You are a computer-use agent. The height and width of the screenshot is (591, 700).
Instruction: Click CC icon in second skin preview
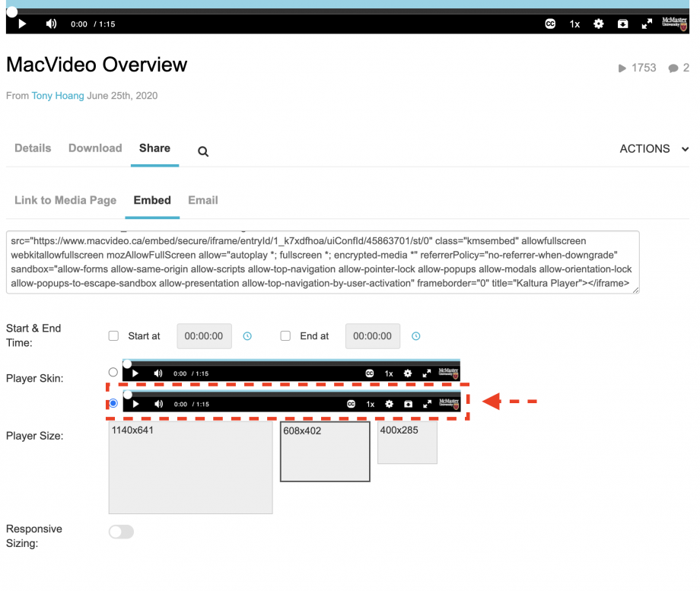coord(352,404)
